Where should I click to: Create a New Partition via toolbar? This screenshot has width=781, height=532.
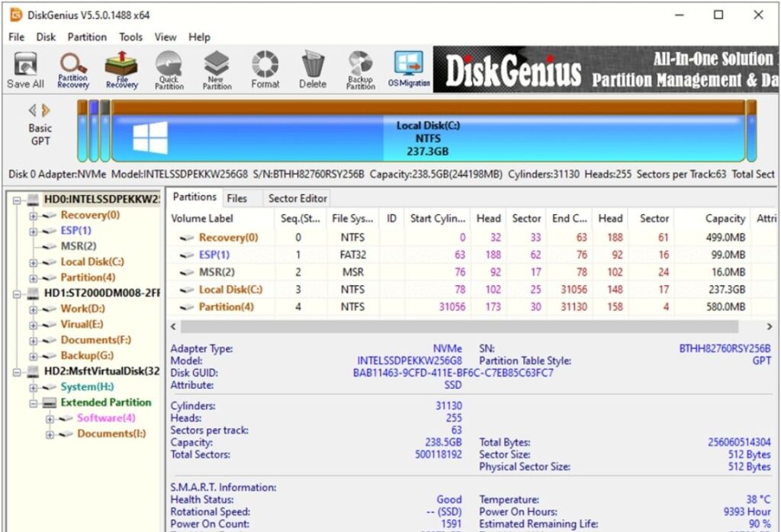(x=217, y=69)
